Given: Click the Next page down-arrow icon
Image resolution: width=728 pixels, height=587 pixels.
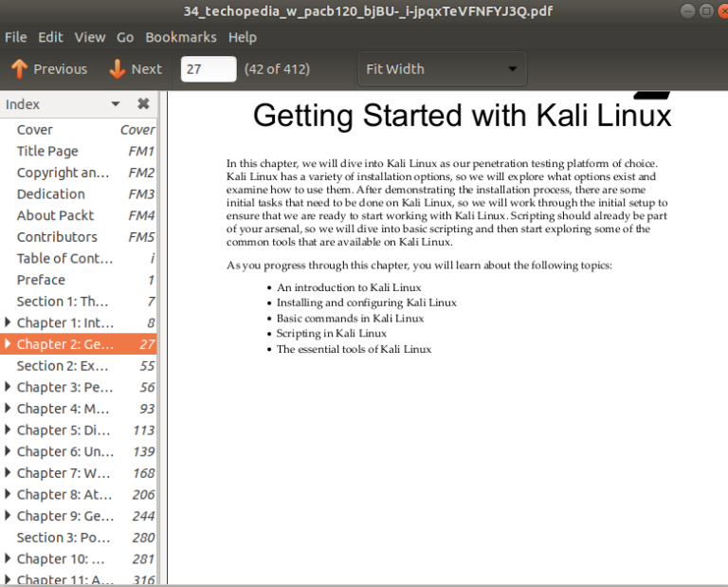Looking at the screenshot, I should (118, 69).
